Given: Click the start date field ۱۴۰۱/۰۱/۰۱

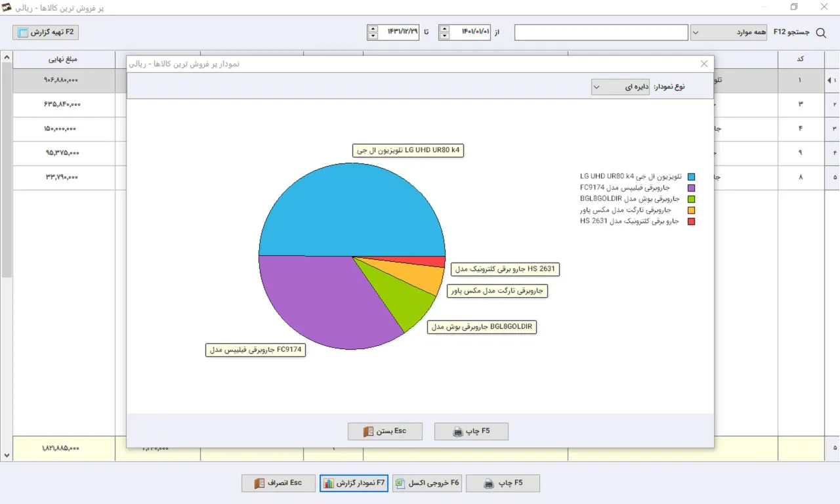Looking at the screenshot, I should (471, 32).
